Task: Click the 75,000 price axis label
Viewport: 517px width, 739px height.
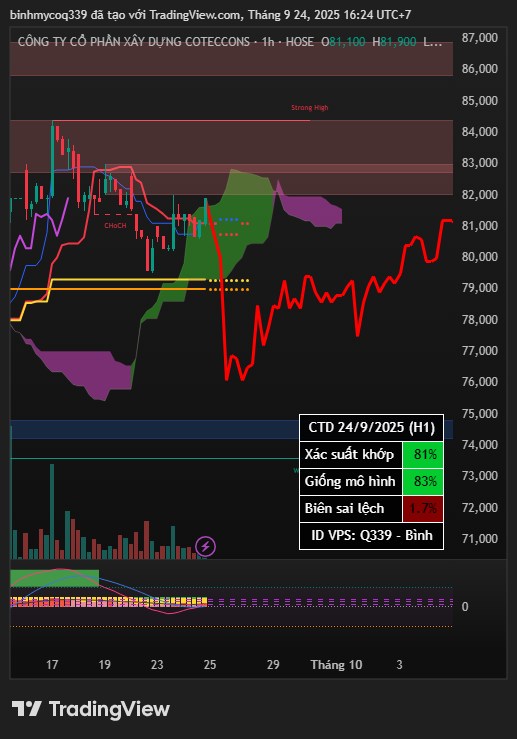Action: point(479,413)
